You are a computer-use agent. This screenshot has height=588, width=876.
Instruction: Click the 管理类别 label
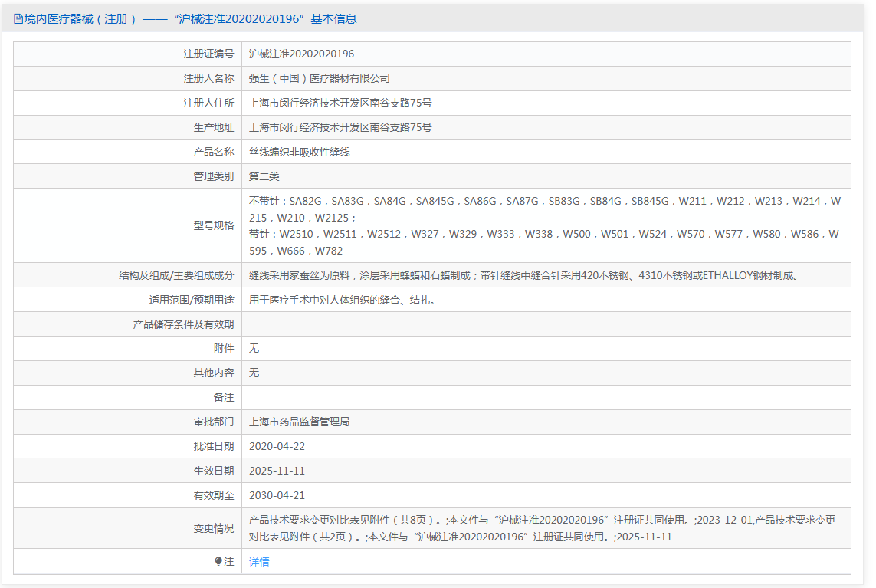(214, 176)
